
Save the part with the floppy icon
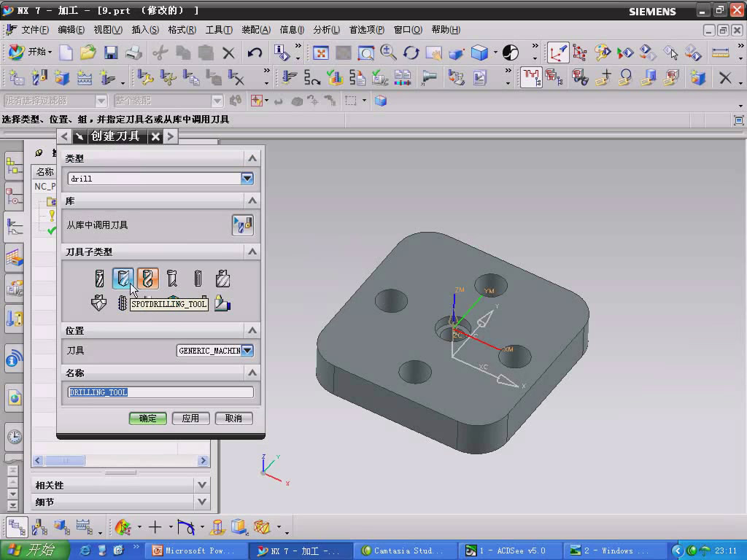(111, 52)
